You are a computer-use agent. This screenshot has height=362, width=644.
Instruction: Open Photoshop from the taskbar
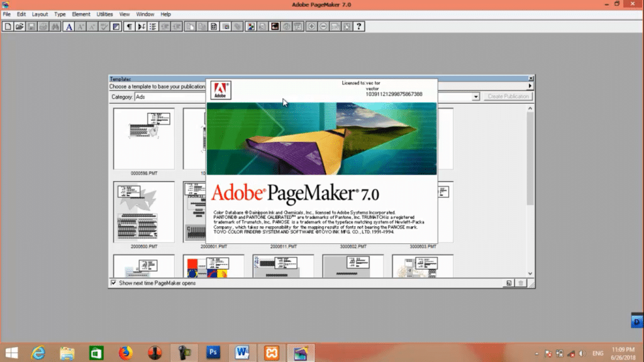click(213, 353)
